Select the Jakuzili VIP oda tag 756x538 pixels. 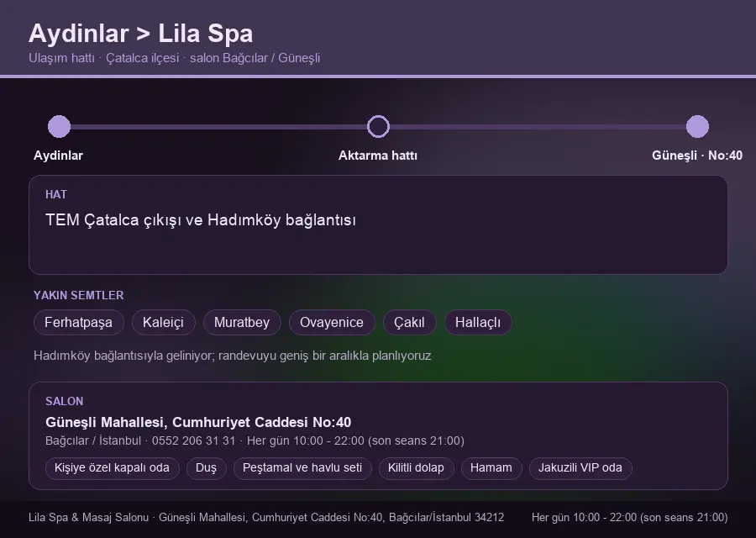coord(580,468)
